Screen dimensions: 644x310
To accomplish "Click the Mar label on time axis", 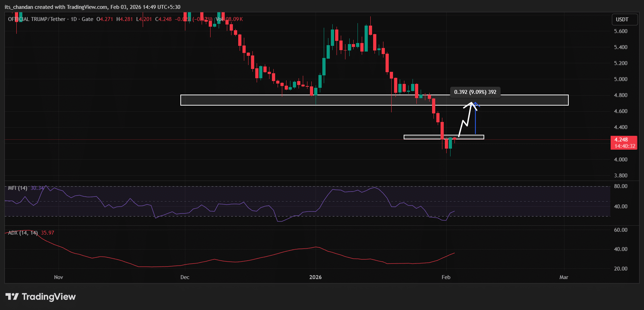I will coord(564,277).
